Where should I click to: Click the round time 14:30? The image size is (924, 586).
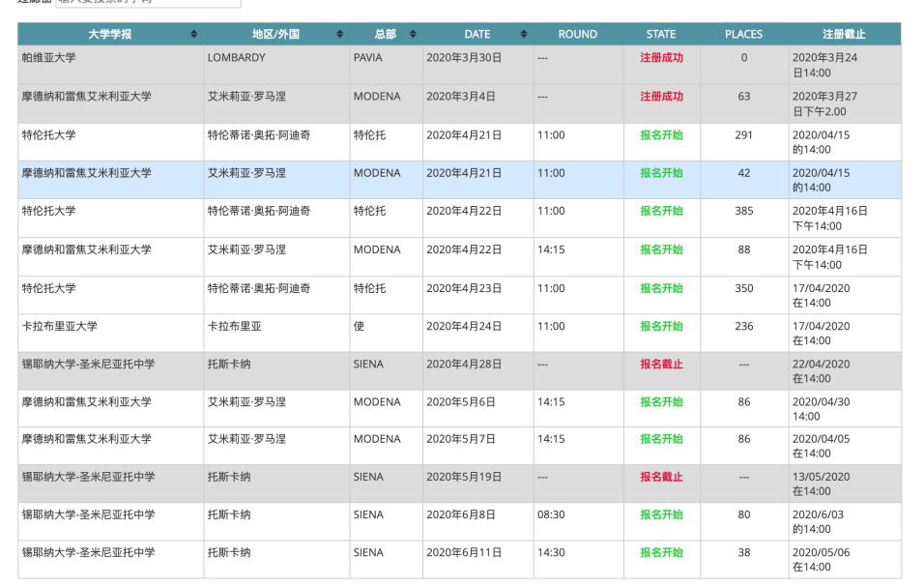pos(551,552)
